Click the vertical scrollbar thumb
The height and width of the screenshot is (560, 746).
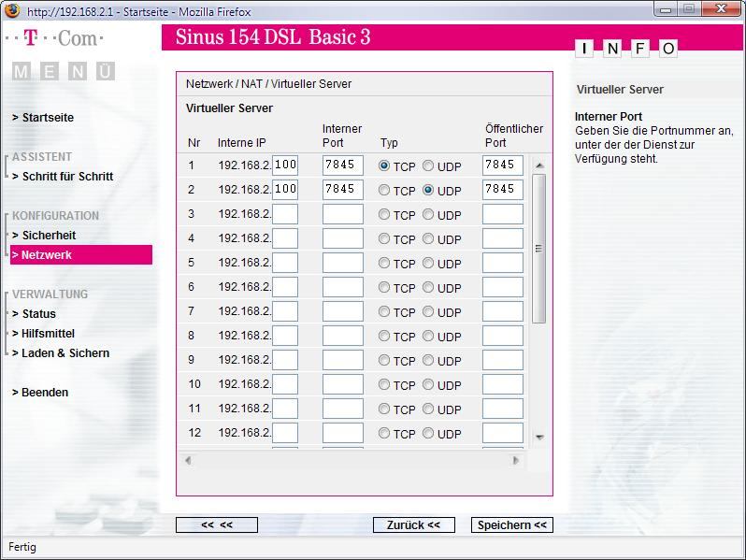(x=539, y=249)
